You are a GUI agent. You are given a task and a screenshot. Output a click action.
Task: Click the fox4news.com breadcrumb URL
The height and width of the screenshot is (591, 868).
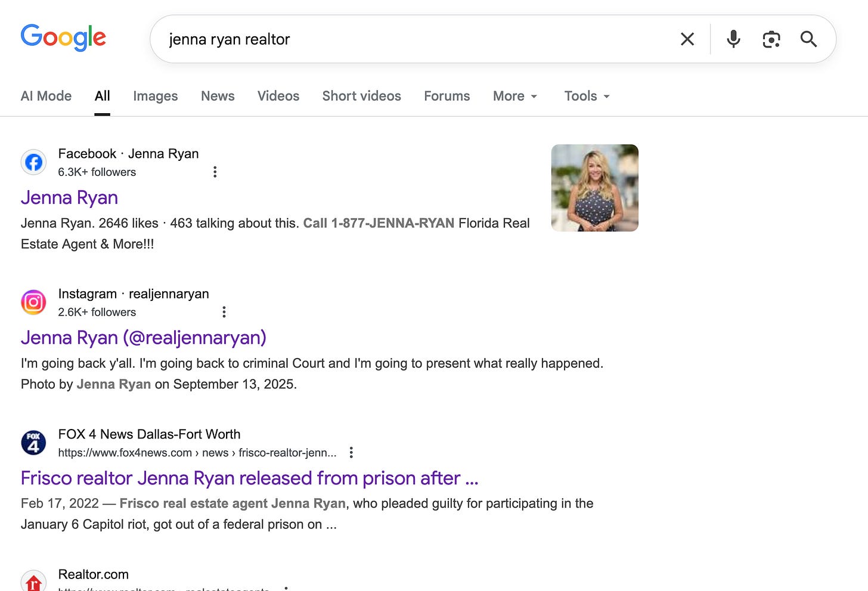point(197,453)
